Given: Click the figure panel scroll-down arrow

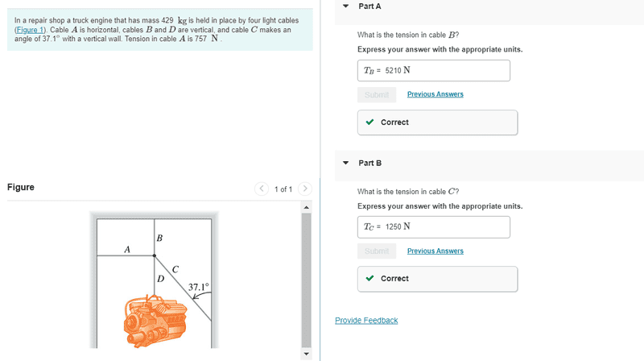Looking at the screenshot, I should point(305,354).
